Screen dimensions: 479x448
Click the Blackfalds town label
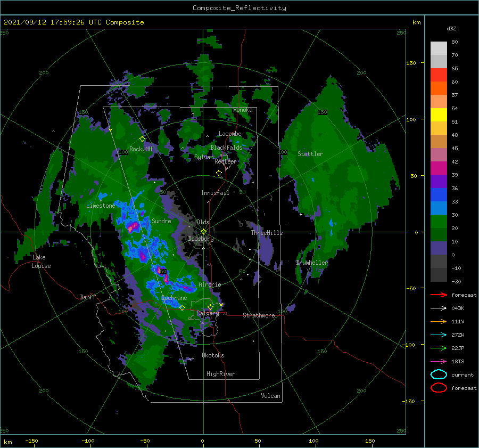coord(226,148)
